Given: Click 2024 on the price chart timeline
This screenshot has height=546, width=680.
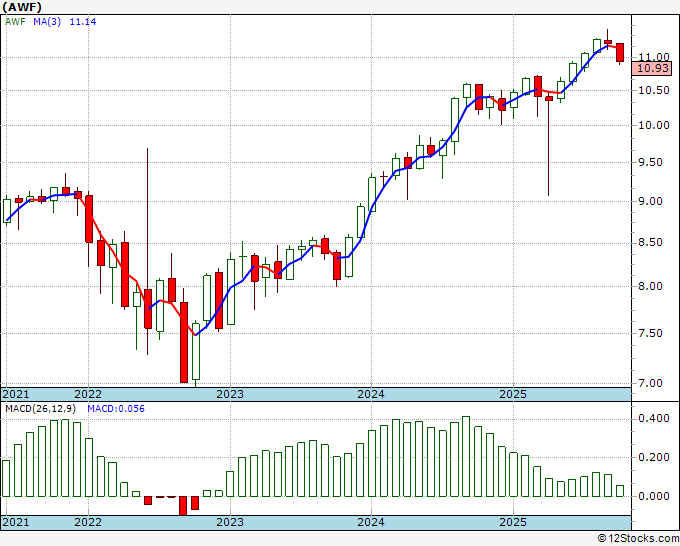Looking at the screenshot, I should pos(371,394).
